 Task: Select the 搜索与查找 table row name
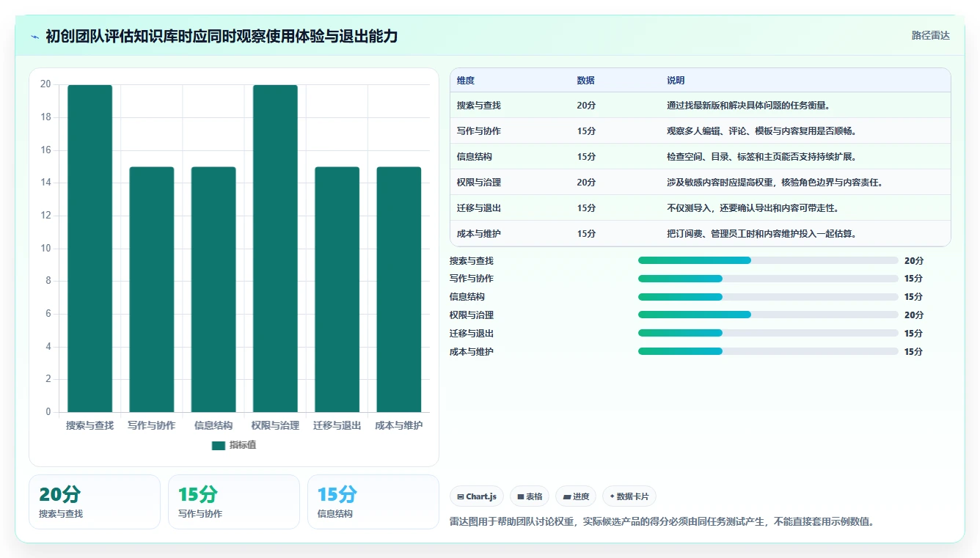pyautogui.click(x=479, y=106)
